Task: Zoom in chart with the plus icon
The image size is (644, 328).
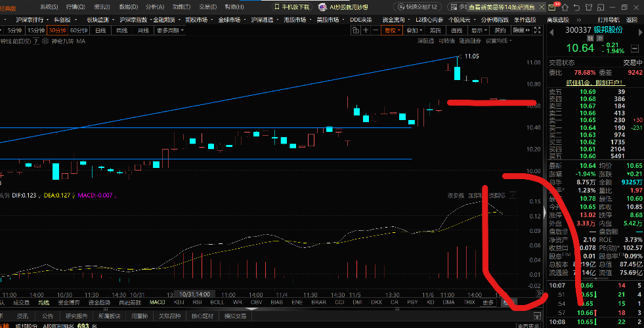Action: point(366,30)
